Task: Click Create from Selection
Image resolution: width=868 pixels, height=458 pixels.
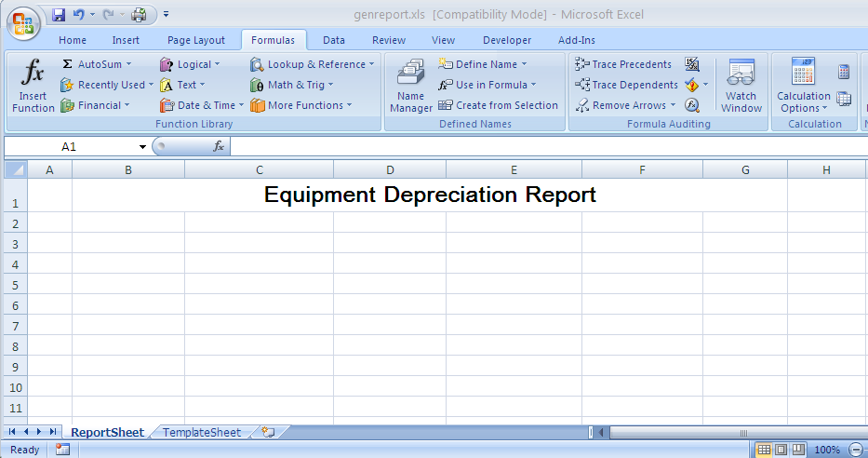Action: [499, 105]
